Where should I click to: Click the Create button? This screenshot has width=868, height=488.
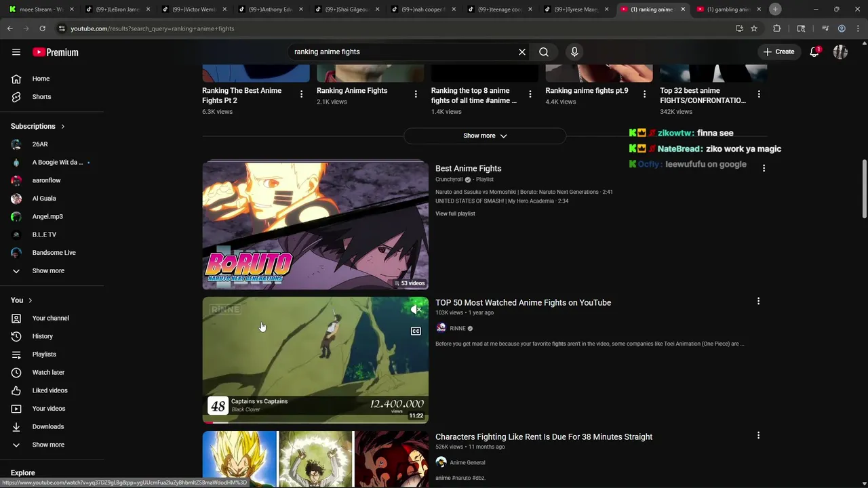(778, 52)
